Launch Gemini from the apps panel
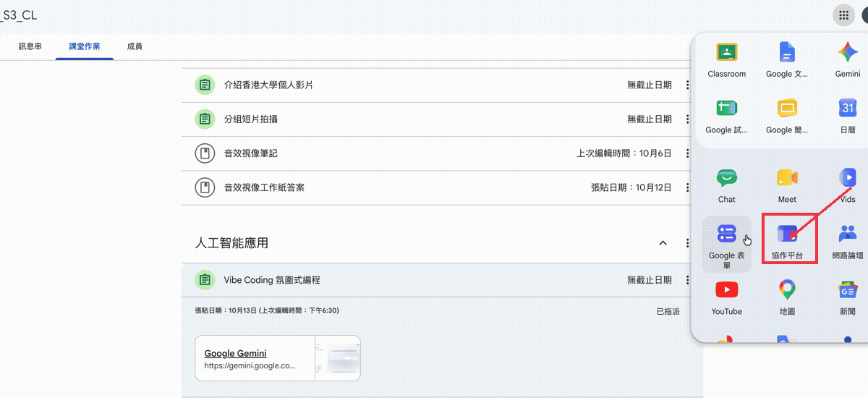 [848, 60]
